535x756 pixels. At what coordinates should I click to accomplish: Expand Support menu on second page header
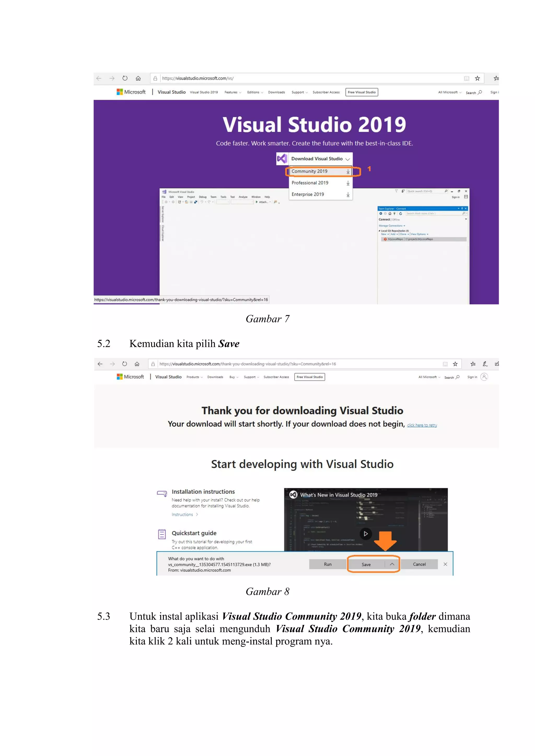click(x=252, y=377)
